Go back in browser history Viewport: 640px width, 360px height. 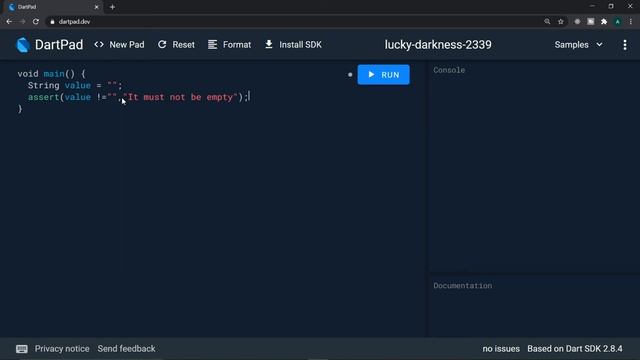point(9,22)
